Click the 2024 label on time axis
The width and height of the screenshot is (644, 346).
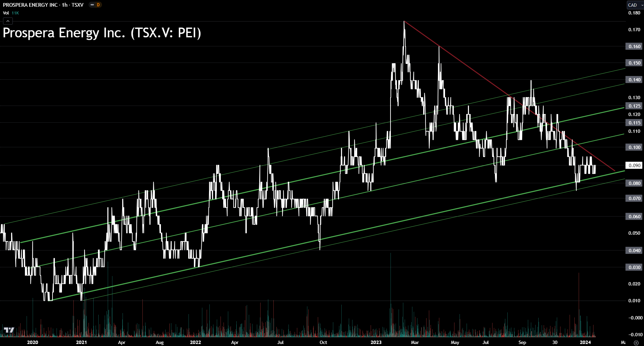[585, 342]
